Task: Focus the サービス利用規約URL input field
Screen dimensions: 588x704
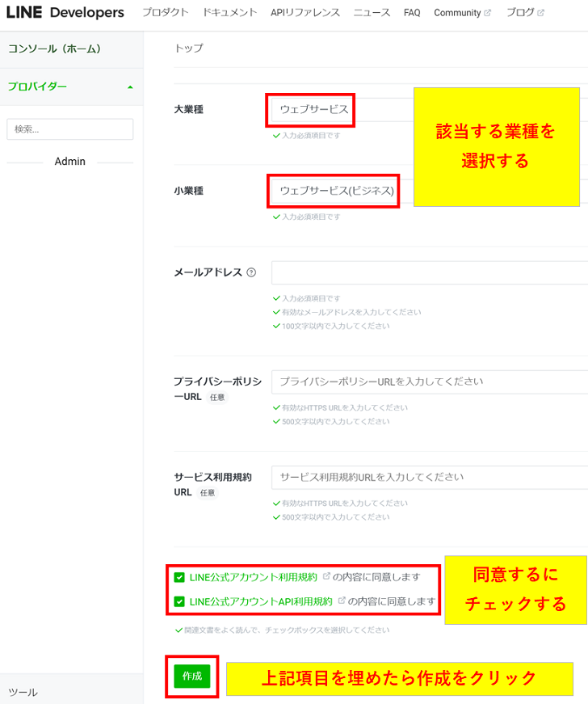Action: 430,477
